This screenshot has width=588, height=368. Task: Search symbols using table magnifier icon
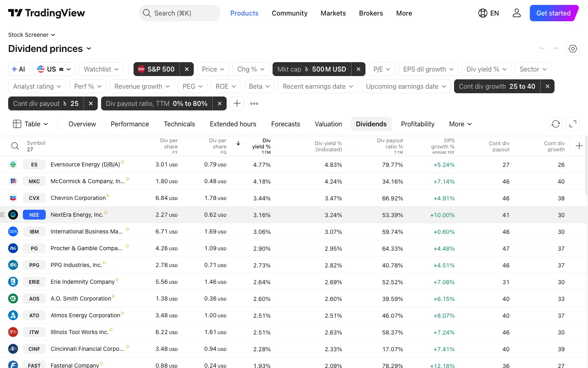(x=15, y=146)
